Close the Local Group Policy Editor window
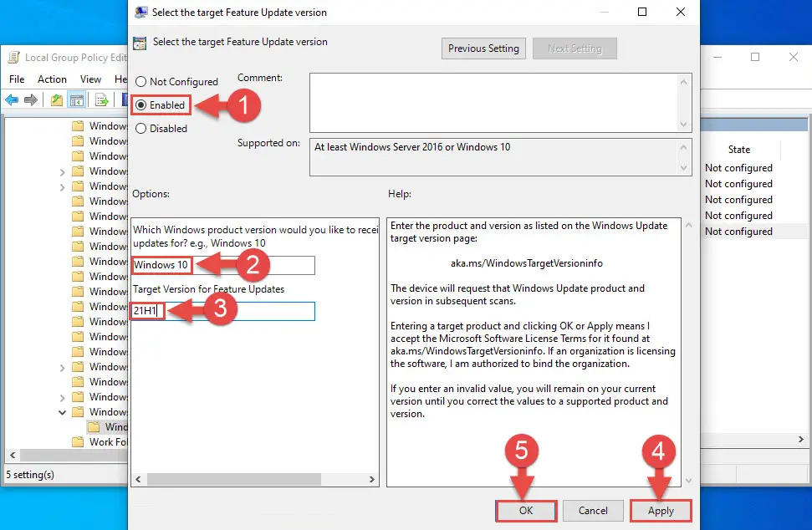812x530 pixels. 794,57
